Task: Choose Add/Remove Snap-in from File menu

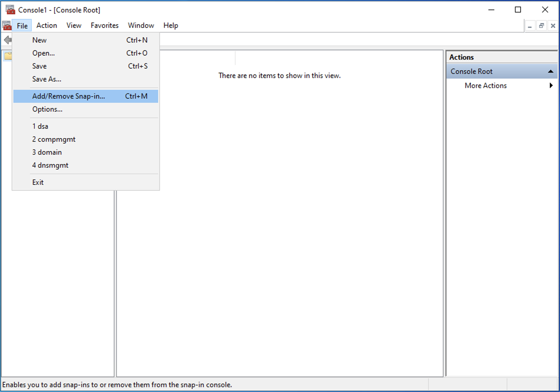Action: coord(69,96)
